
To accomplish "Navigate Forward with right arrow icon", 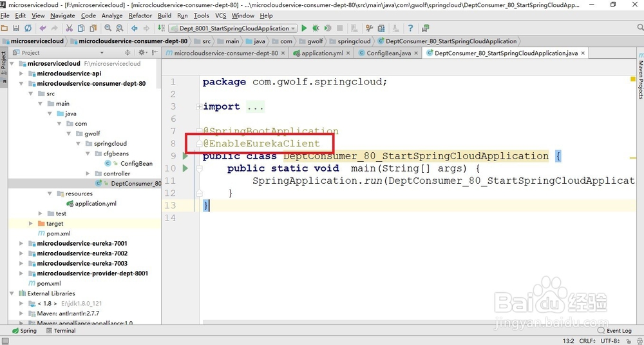I will coord(146,28).
